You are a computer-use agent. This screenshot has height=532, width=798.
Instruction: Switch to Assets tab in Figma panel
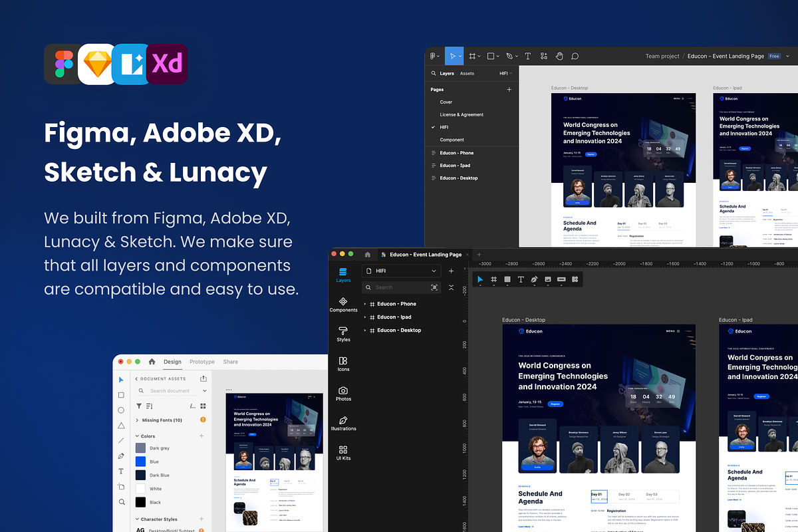point(467,73)
